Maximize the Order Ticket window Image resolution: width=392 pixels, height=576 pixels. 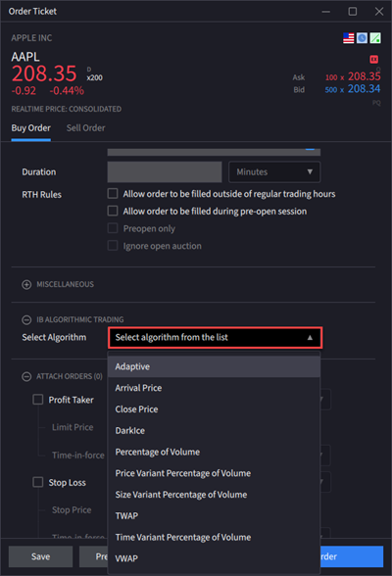[353, 12]
